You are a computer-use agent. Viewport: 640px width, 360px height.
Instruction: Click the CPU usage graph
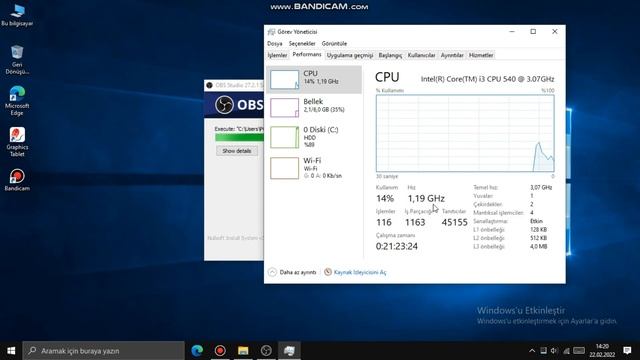465,133
